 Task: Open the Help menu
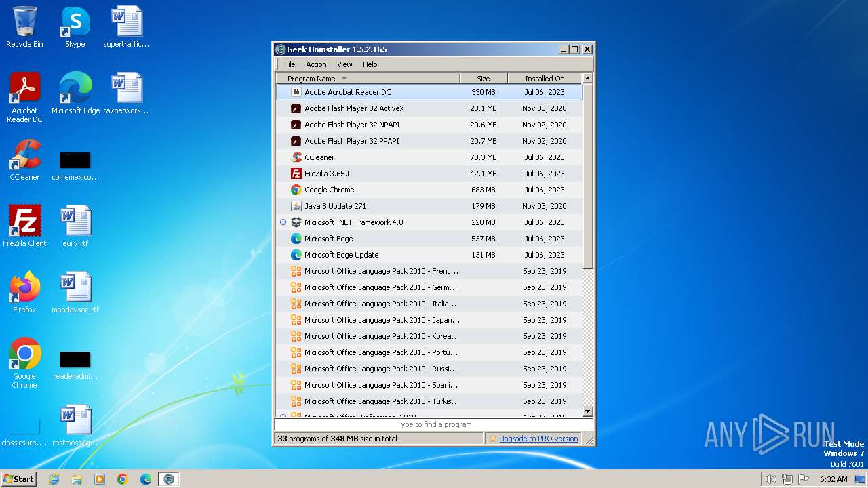pos(370,64)
